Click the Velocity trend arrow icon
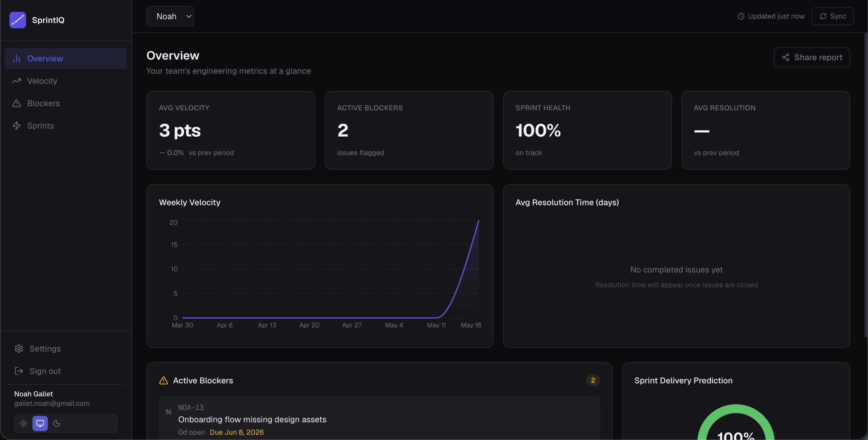This screenshot has width=868, height=440. pos(17,81)
